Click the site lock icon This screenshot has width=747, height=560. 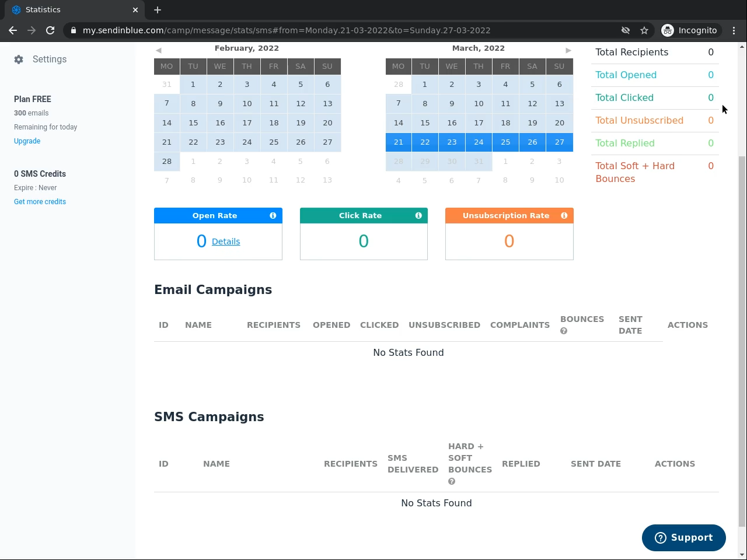click(x=74, y=30)
